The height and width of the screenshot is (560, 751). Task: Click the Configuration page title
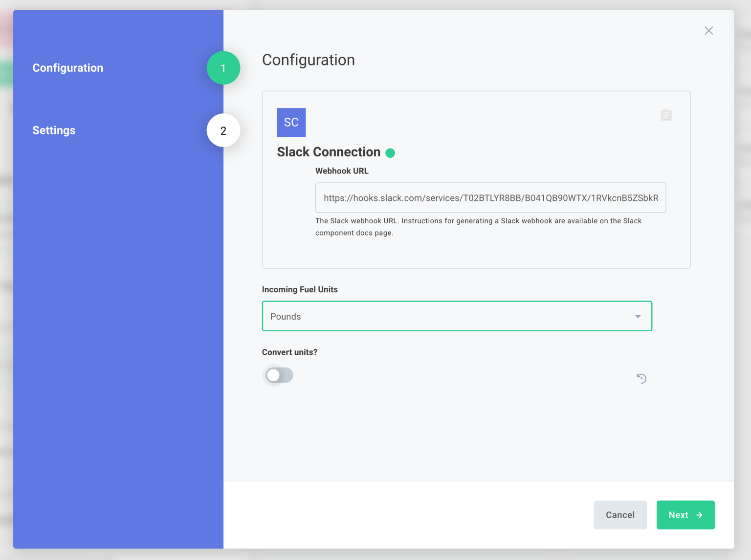point(309,60)
